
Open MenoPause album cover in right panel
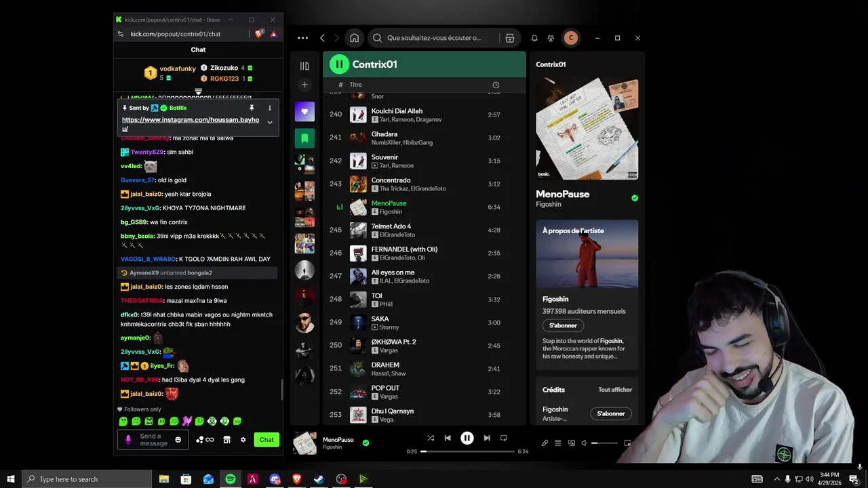(x=587, y=129)
